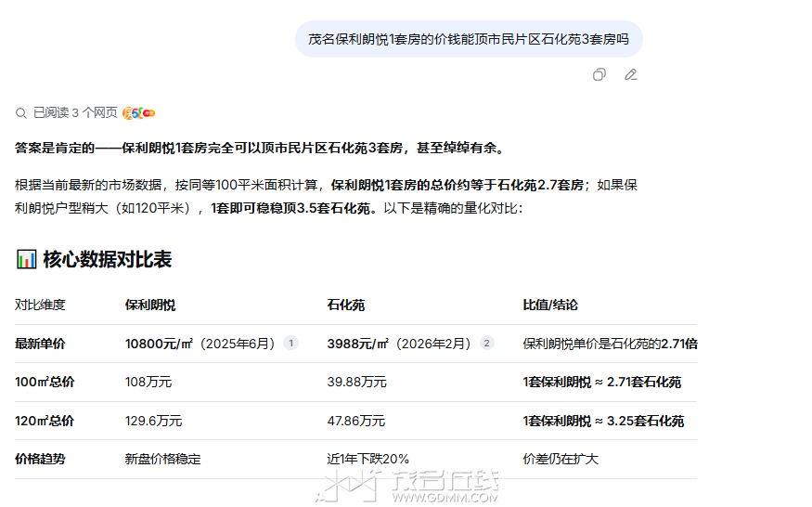Click the bar chart emoji icon
The height and width of the screenshot is (507, 812).
tap(26, 259)
